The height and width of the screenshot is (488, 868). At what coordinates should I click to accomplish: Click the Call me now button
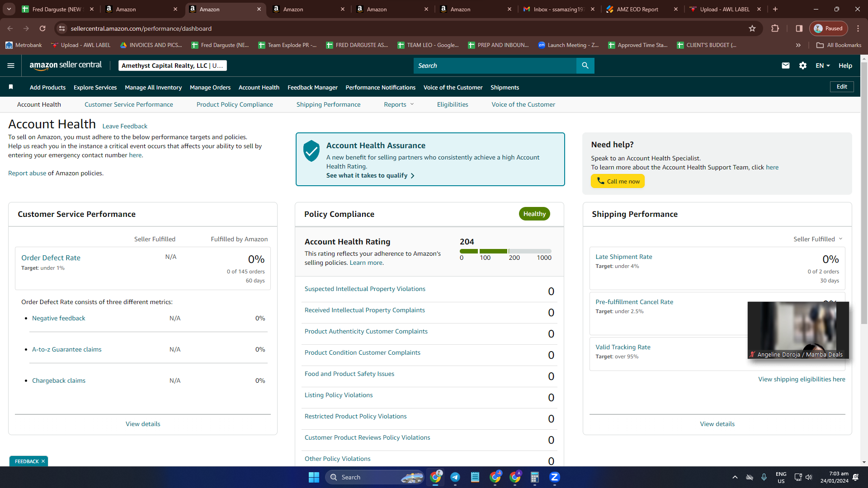[x=618, y=181]
